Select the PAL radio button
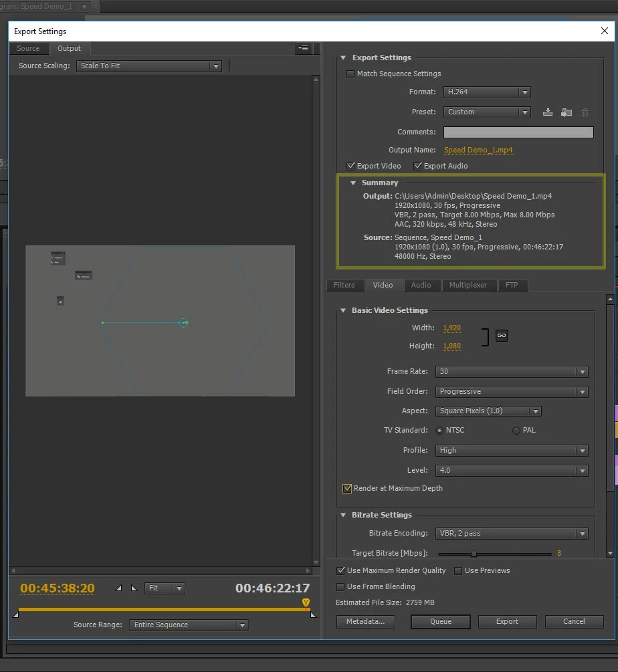 click(x=516, y=431)
